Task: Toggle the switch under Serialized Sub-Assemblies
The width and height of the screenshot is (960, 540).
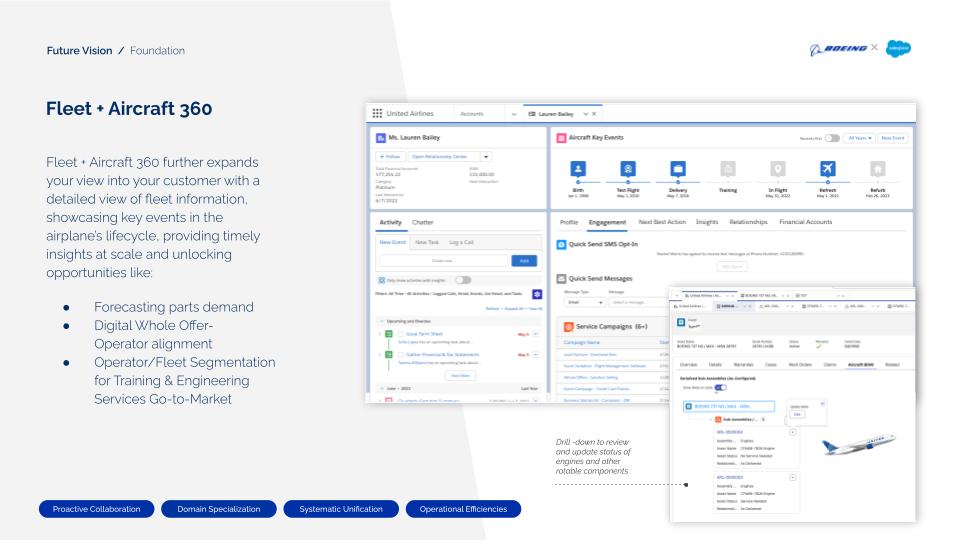Action: [x=720, y=388]
